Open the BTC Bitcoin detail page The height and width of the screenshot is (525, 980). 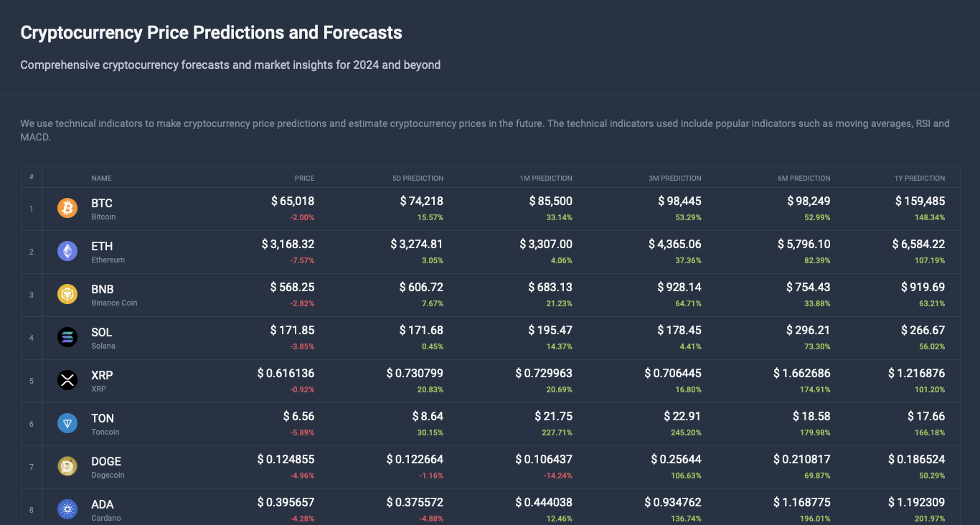pyautogui.click(x=101, y=203)
